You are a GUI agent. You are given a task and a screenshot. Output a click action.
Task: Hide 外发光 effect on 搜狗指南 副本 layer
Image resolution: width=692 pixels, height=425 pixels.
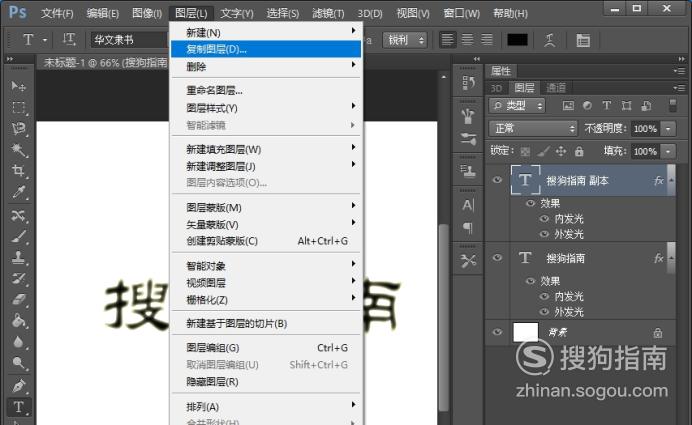(544, 234)
